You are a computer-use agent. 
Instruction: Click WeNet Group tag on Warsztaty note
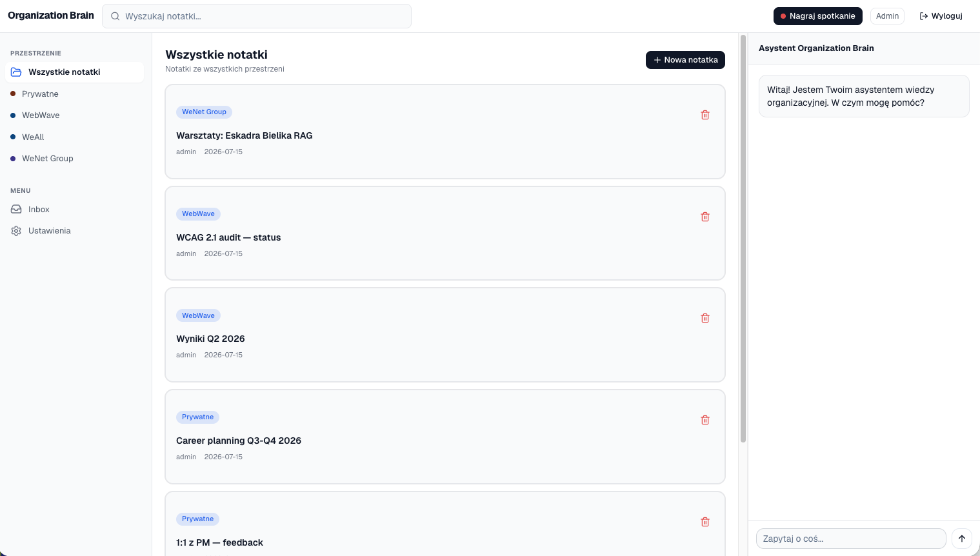click(x=204, y=112)
